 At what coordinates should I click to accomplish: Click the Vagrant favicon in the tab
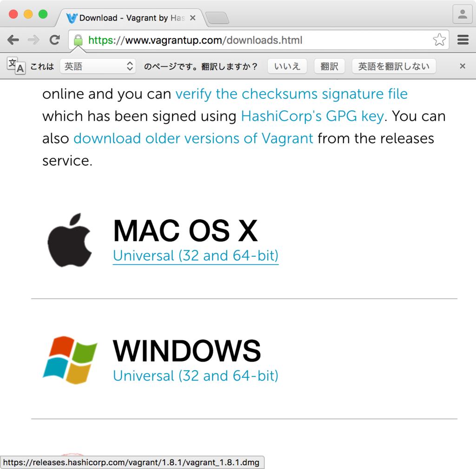point(71,18)
